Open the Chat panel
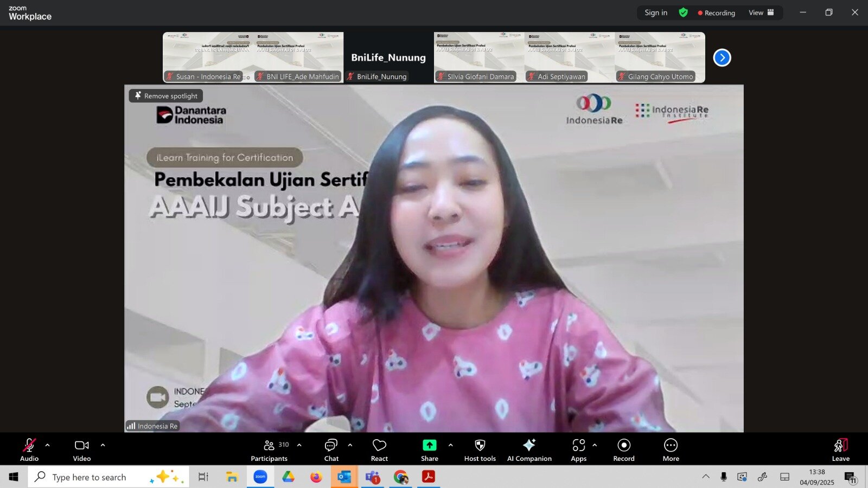Screen dimensions: 868x488 [x=331, y=450]
